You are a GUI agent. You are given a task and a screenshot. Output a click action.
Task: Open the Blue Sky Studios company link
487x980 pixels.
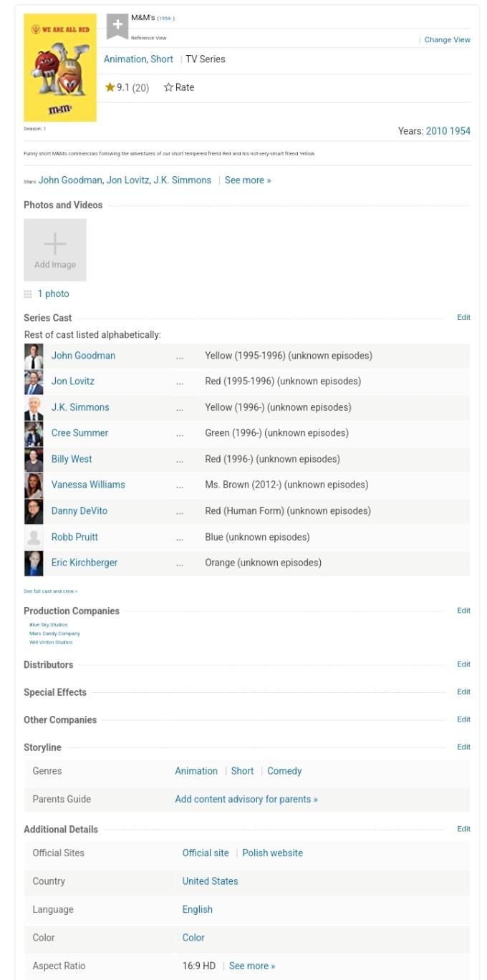(49, 625)
